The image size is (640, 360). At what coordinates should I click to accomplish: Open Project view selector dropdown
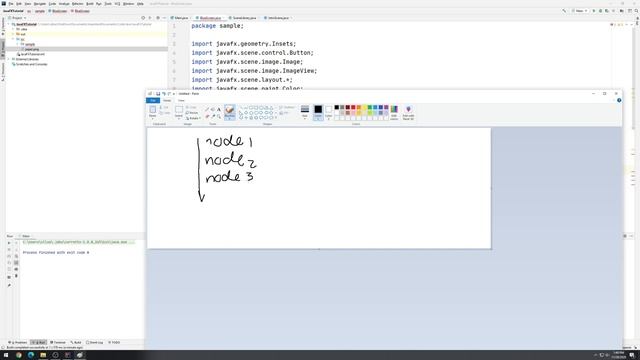(18, 18)
